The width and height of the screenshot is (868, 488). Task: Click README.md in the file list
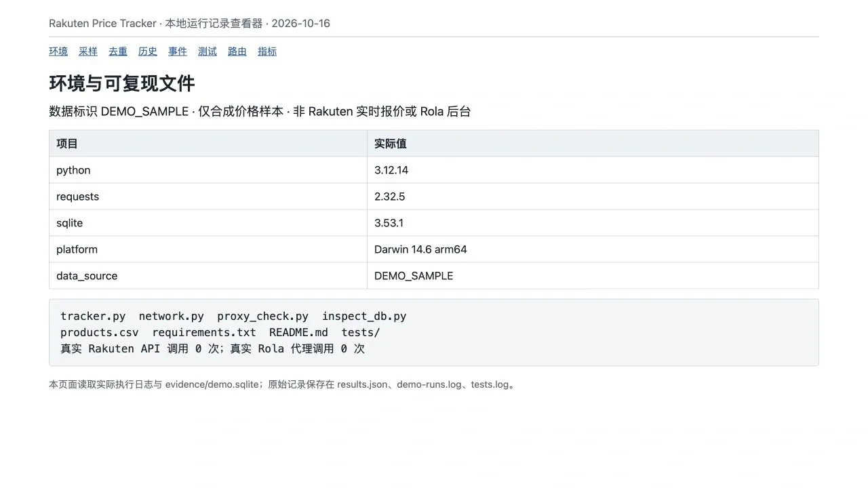point(298,333)
